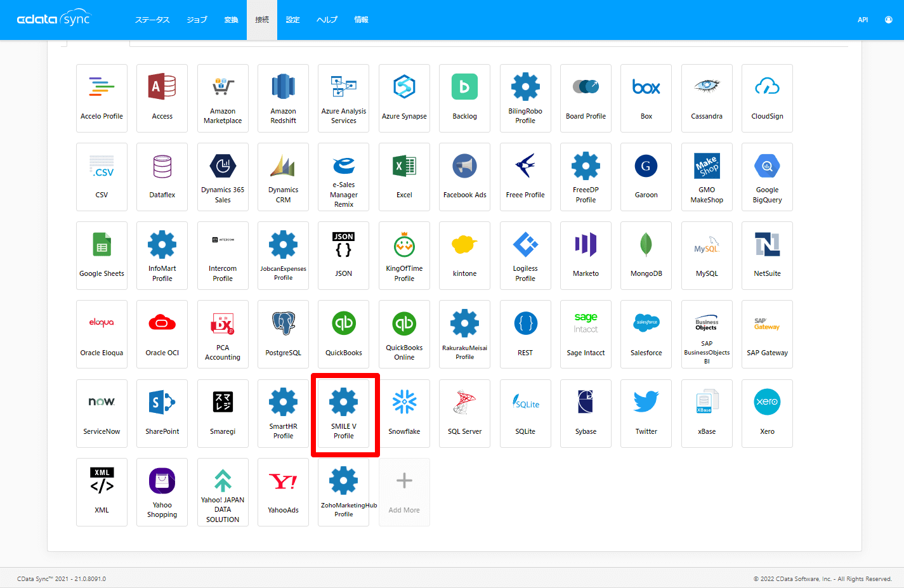Select the Salesforce connector tile
The width and height of the screenshot is (904, 588).
tap(646, 334)
